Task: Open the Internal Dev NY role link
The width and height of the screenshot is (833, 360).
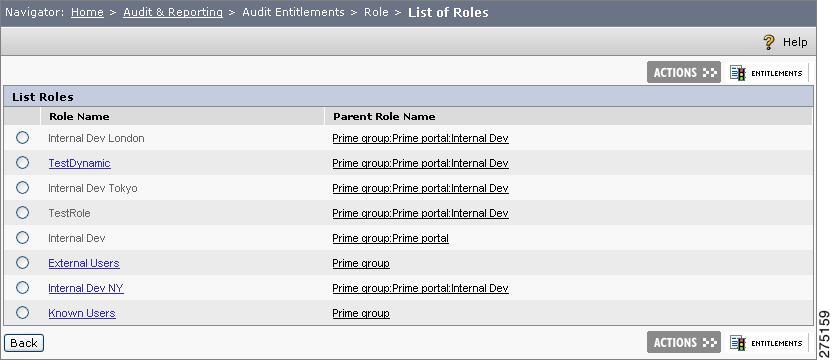Action: click(86, 288)
